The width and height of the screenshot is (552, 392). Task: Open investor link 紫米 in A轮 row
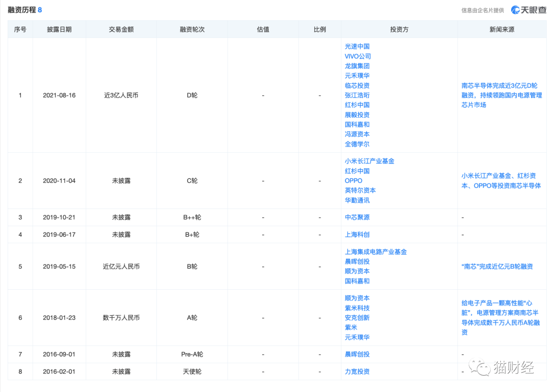click(x=351, y=327)
